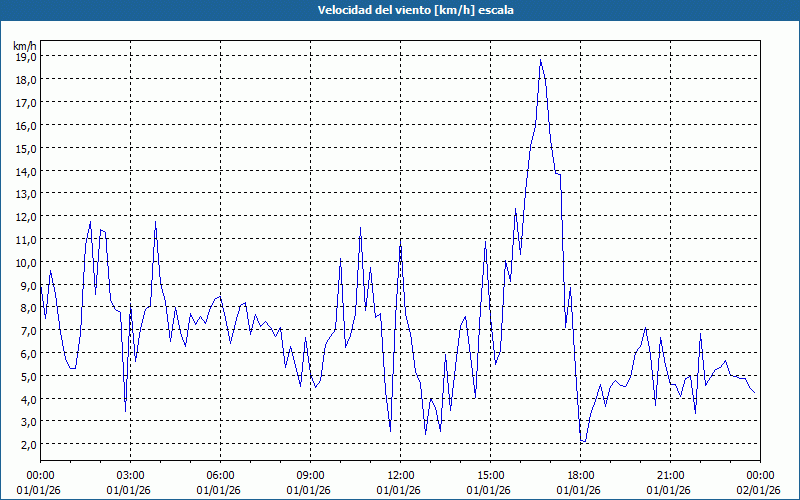The image size is (800, 500).
Task: Click the lowest dip of the line at 18:00
Action: click(582, 441)
